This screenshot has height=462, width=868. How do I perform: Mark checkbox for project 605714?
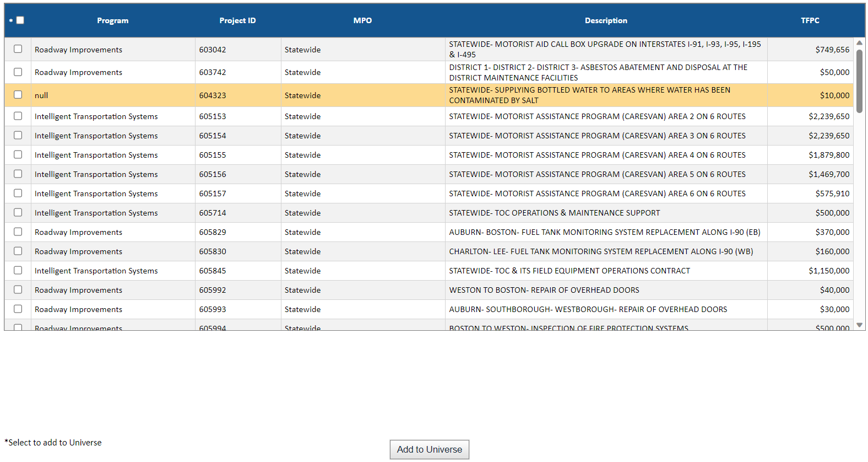pyautogui.click(x=18, y=213)
